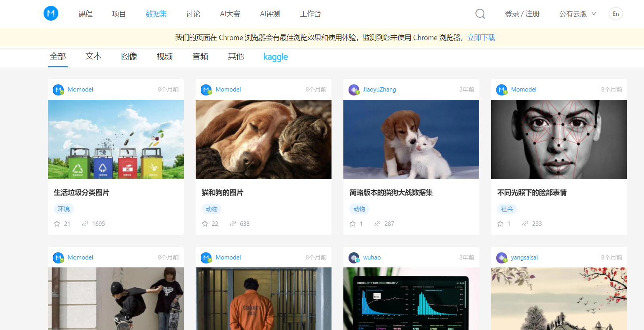This screenshot has height=330, width=644.
Task: Star the 猫和狗的图片 dataset
Action: point(205,224)
